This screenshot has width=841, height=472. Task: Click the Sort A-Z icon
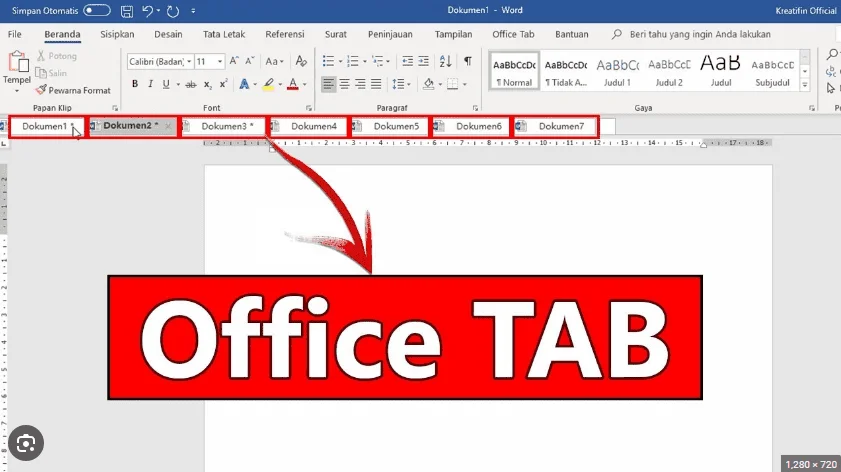445,61
